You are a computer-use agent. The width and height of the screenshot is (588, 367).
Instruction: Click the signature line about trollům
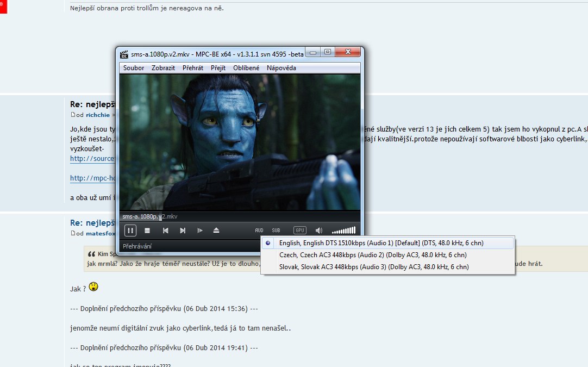click(x=147, y=8)
